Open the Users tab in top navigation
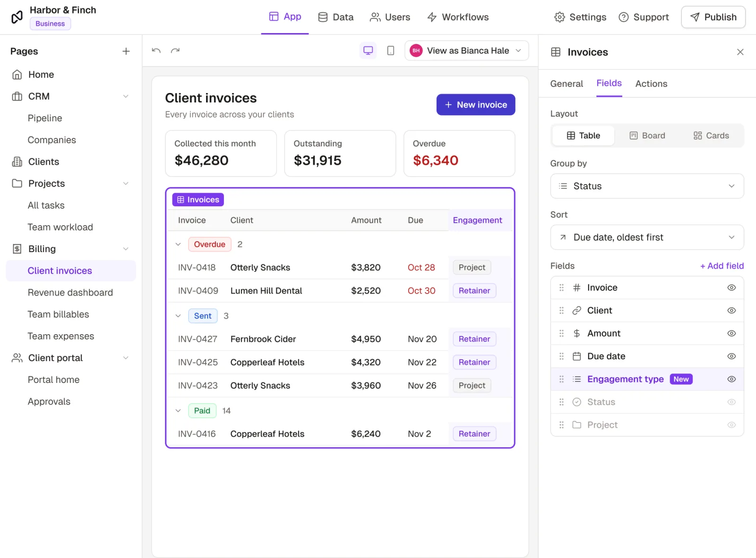 point(390,17)
